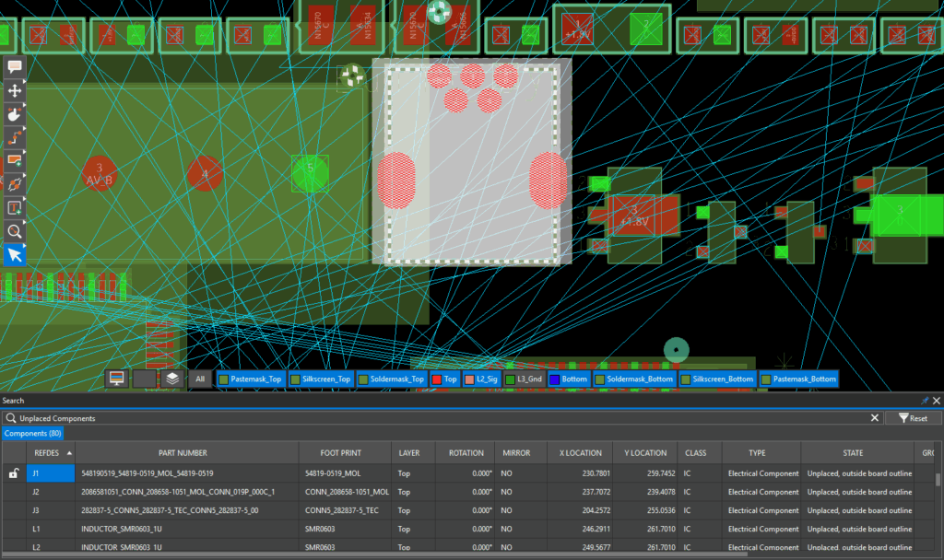Viewport: 944px width, 560px height.
Task: Click the Reset filter button
Action: [x=913, y=417]
